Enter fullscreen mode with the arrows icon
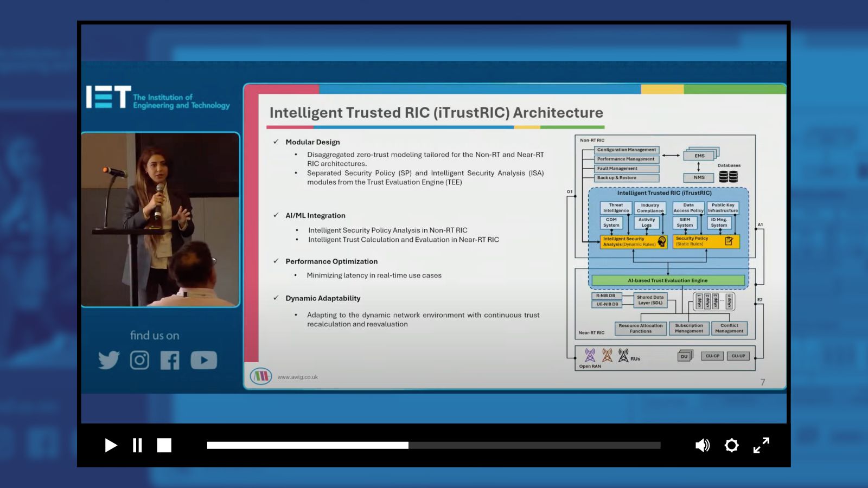Viewport: 868px width, 488px height. (761, 445)
